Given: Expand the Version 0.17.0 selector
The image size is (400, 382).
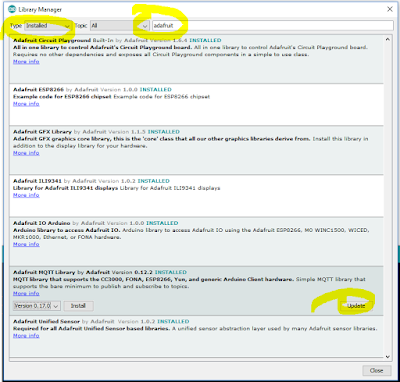Looking at the screenshot, I should 37,306.
